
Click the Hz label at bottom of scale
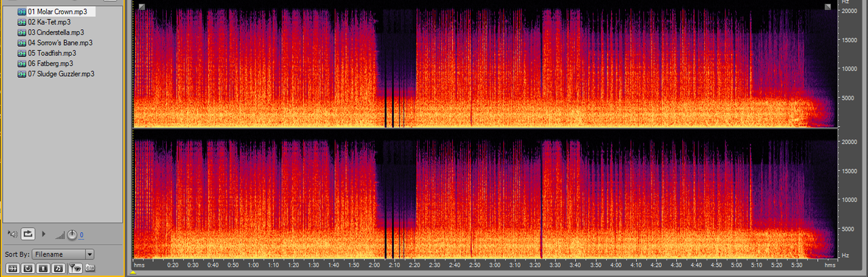(x=845, y=255)
